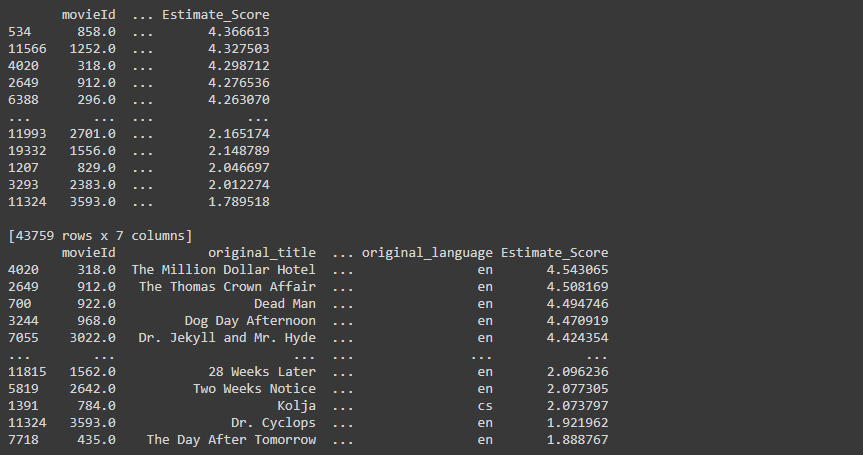Screen dimensions: 863x455
Task: Select the score 2.148789
Action: [239, 151]
